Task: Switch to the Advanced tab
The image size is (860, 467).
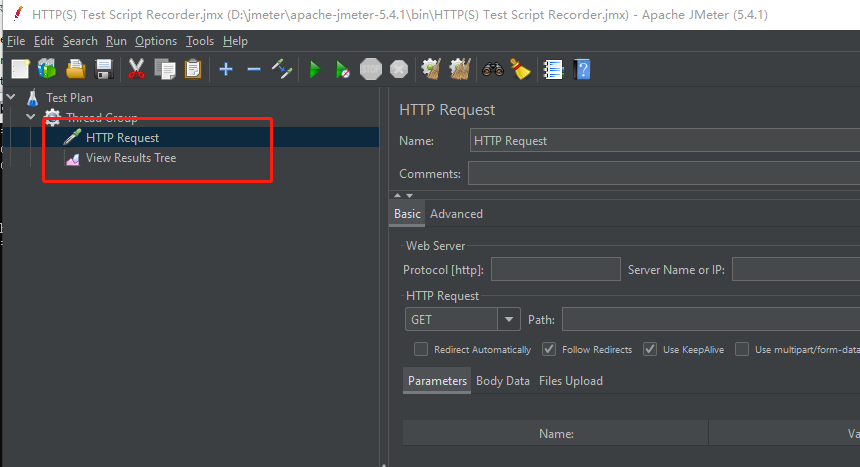Action: tap(456, 214)
